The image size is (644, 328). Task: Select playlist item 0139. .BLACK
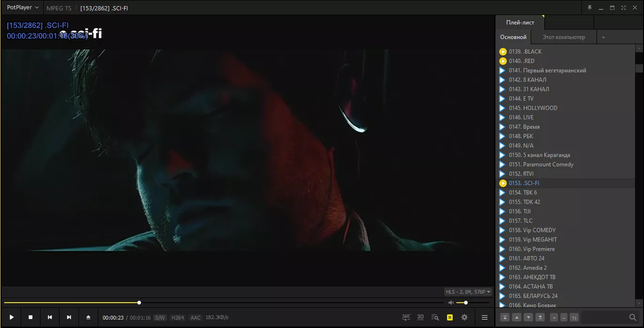click(x=566, y=52)
